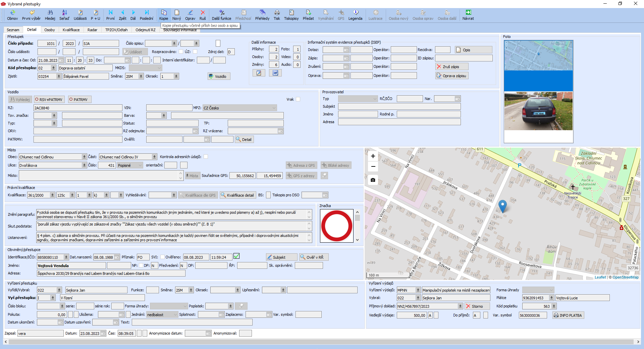Image resolution: width=644 pixels, height=349 pixels.
Task: Toggle the BS checkbox
Action: pos(268,195)
